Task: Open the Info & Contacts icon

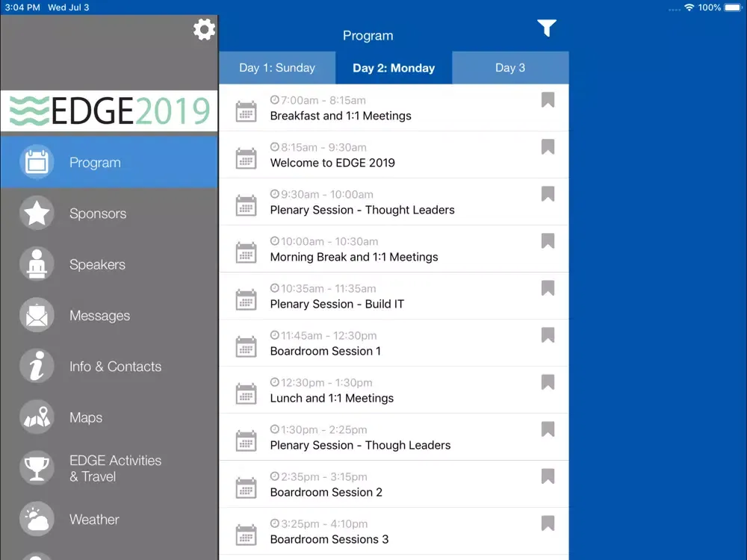Action: (x=37, y=366)
